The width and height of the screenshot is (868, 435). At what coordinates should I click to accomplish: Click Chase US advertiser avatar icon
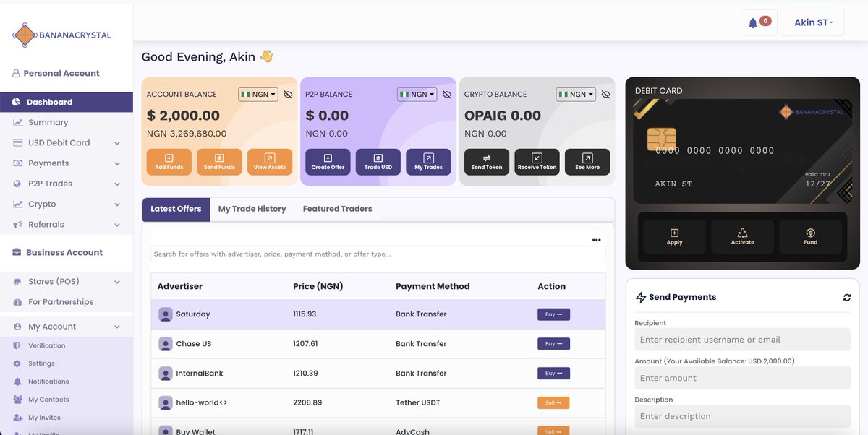pos(166,344)
